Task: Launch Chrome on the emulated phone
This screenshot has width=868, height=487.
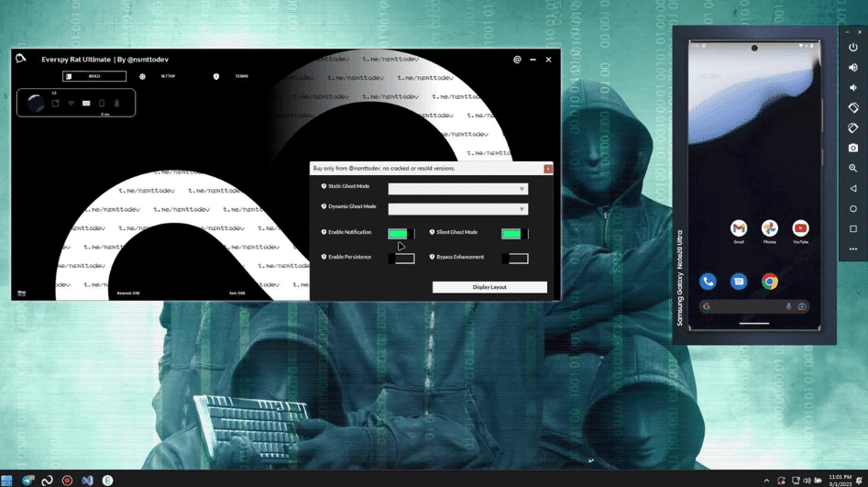Action: (x=769, y=282)
